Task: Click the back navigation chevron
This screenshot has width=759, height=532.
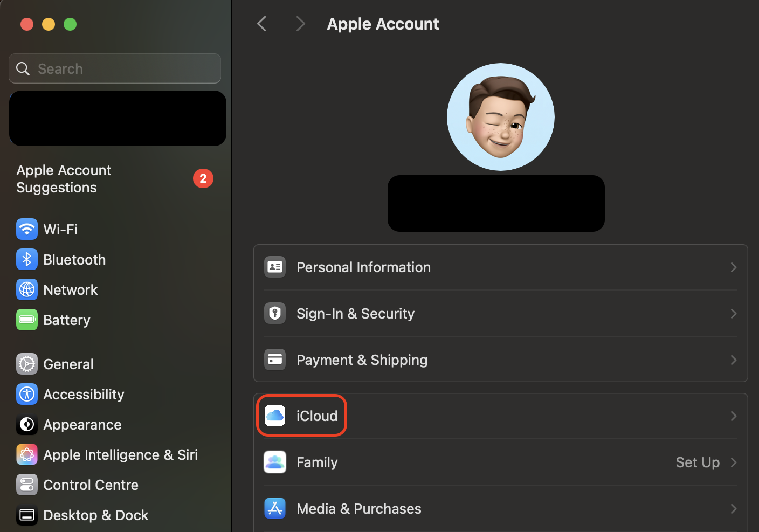Action: coord(262,24)
